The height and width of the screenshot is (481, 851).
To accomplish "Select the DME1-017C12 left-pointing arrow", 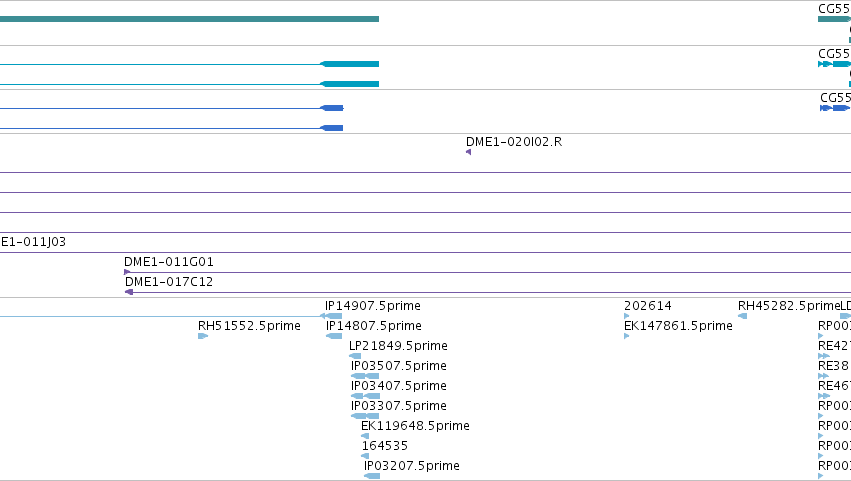I will point(129,292).
